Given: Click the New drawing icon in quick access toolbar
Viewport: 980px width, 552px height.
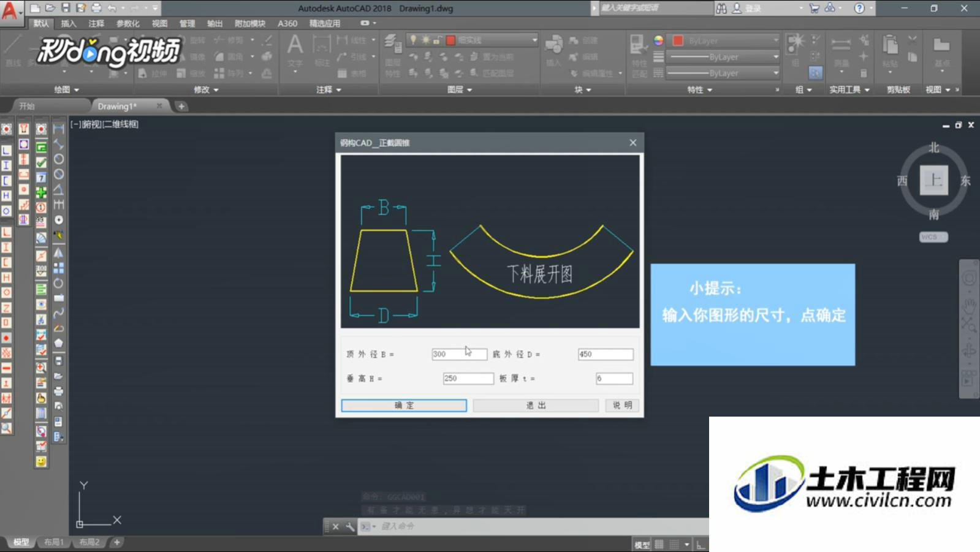Looking at the screenshot, I should coord(35,8).
